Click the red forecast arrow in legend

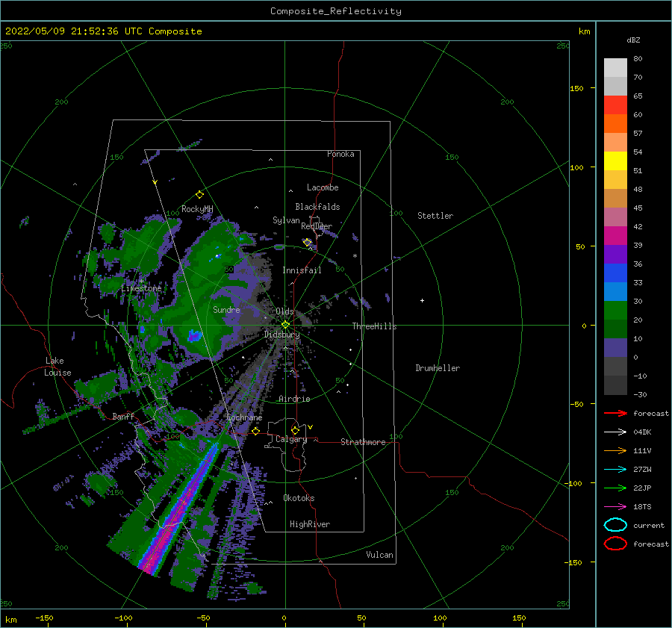pos(615,413)
